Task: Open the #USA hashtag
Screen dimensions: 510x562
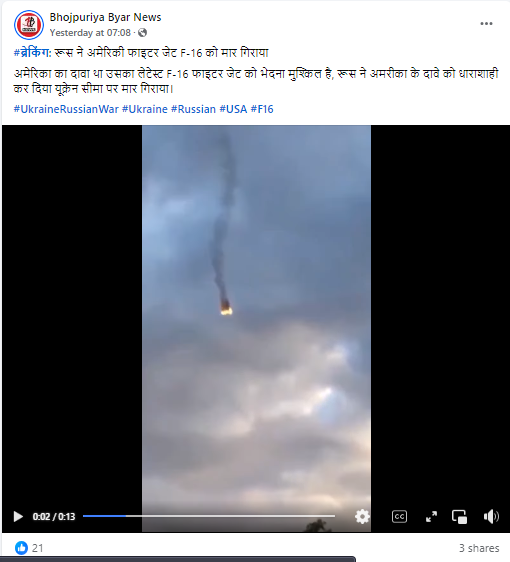Action: click(x=233, y=109)
